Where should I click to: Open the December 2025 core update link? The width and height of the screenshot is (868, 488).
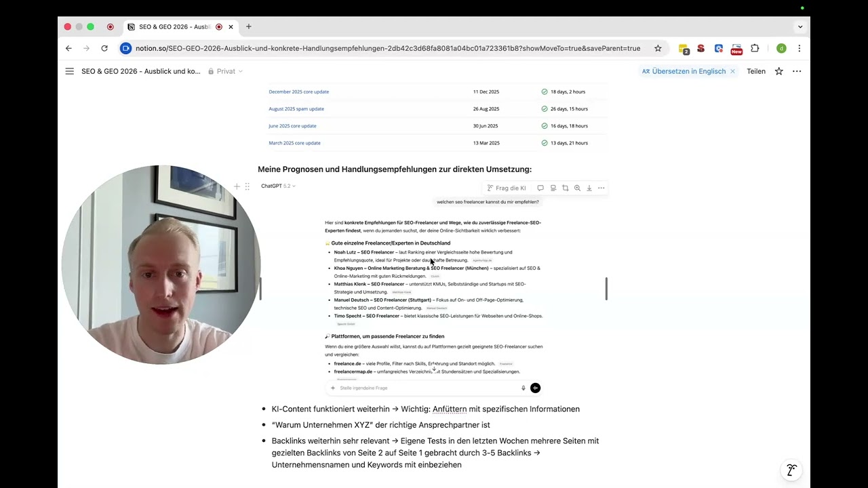tap(298, 91)
